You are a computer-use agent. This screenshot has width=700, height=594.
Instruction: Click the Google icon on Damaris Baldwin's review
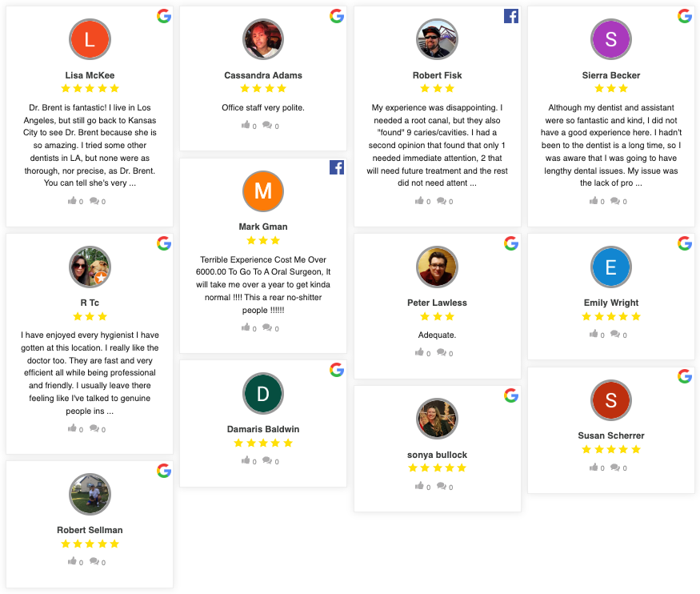coord(336,370)
